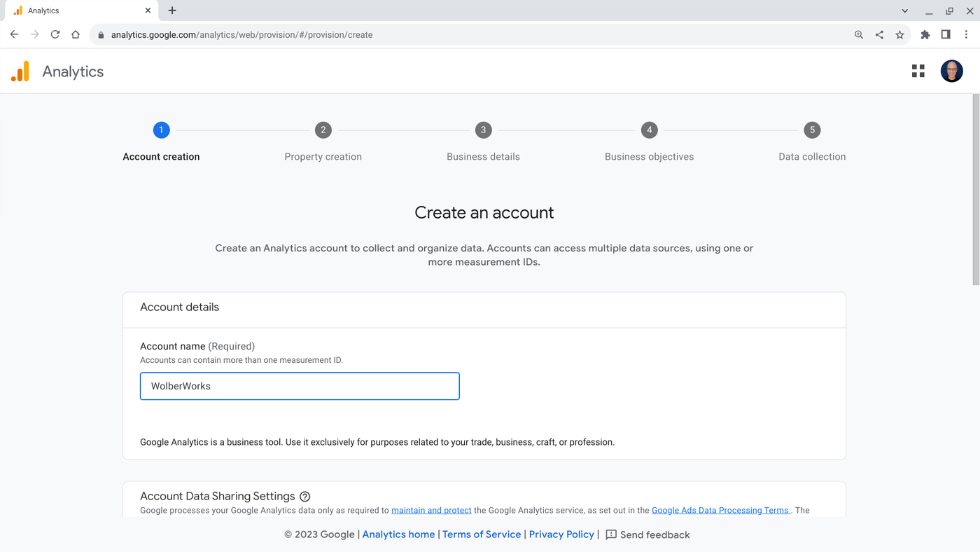Click the Account Data Sharing Settings help icon
Viewport: 980px width, 552px height.
tap(304, 496)
